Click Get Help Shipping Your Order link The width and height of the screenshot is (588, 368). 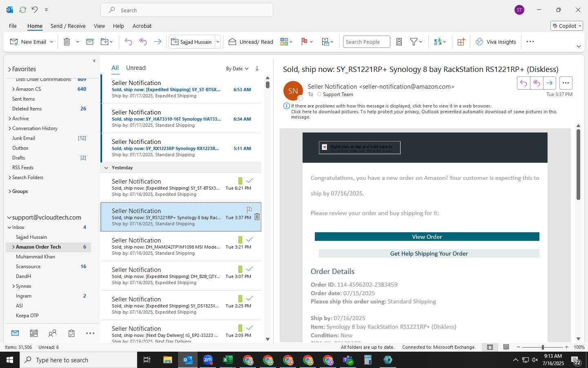click(429, 254)
